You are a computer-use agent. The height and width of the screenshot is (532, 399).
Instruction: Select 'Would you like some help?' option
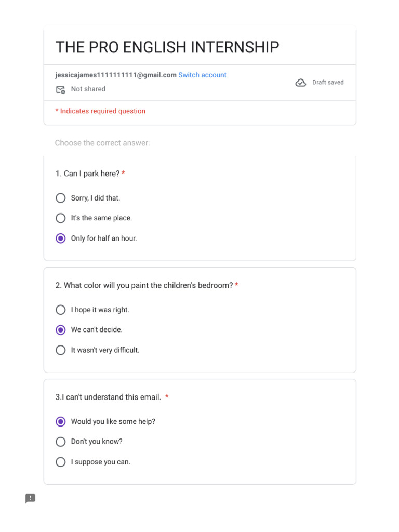click(61, 421)
